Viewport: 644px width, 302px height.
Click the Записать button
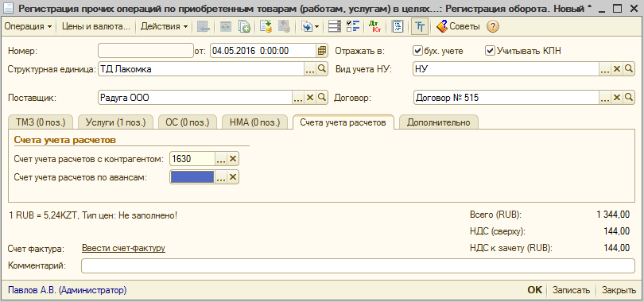(572, 290)
